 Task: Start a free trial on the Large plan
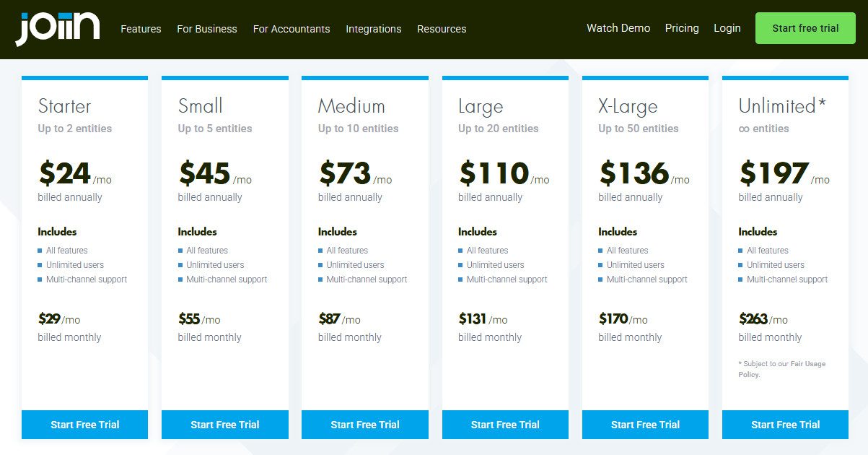[504, 425]
